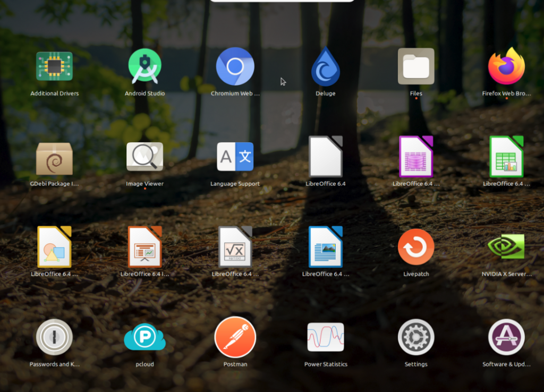
Task: Launch LibreOffice Calc green spreadsheet icon
Action: click(x=506, y=157)
